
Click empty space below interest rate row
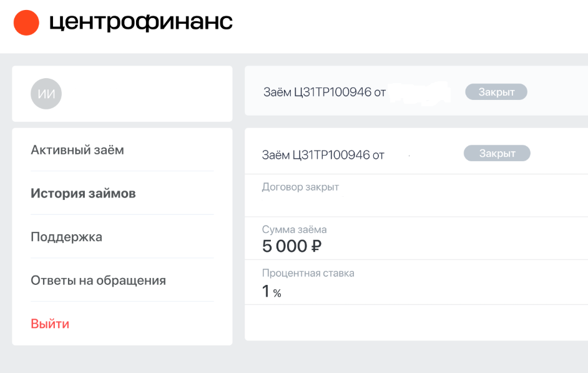[416, 322]
